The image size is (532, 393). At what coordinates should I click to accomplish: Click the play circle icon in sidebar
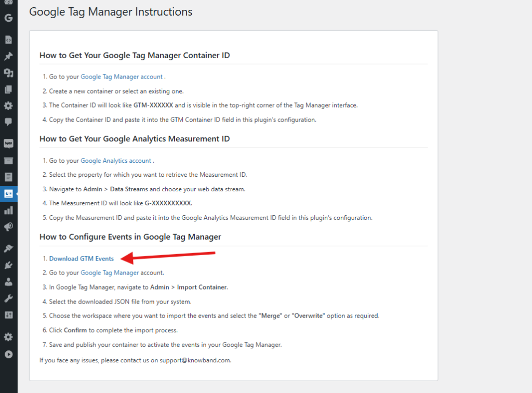pyautogui.click(x=8, y=355)
